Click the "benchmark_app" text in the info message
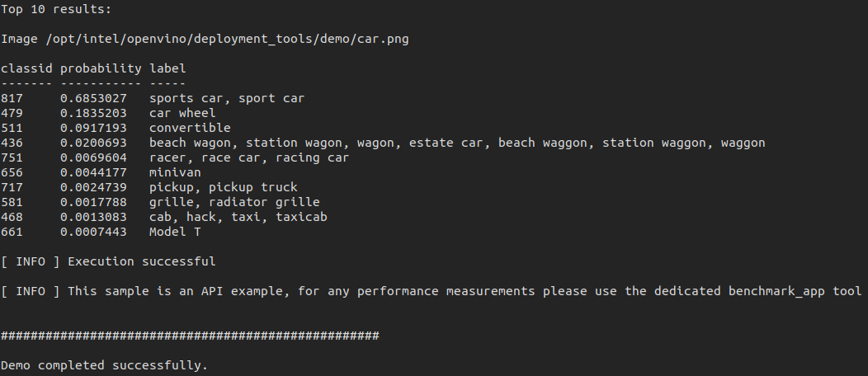This screenshot has height=376, width=868. 773,291
